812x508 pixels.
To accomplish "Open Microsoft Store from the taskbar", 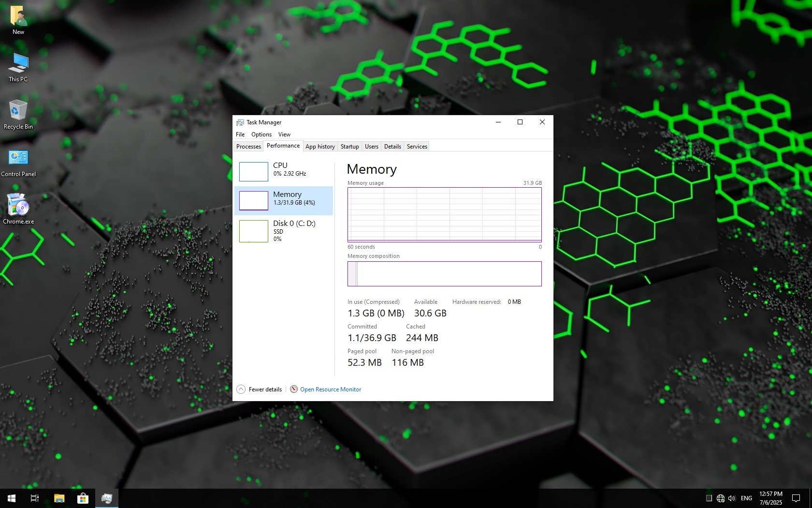I will (x=83, y=498).
